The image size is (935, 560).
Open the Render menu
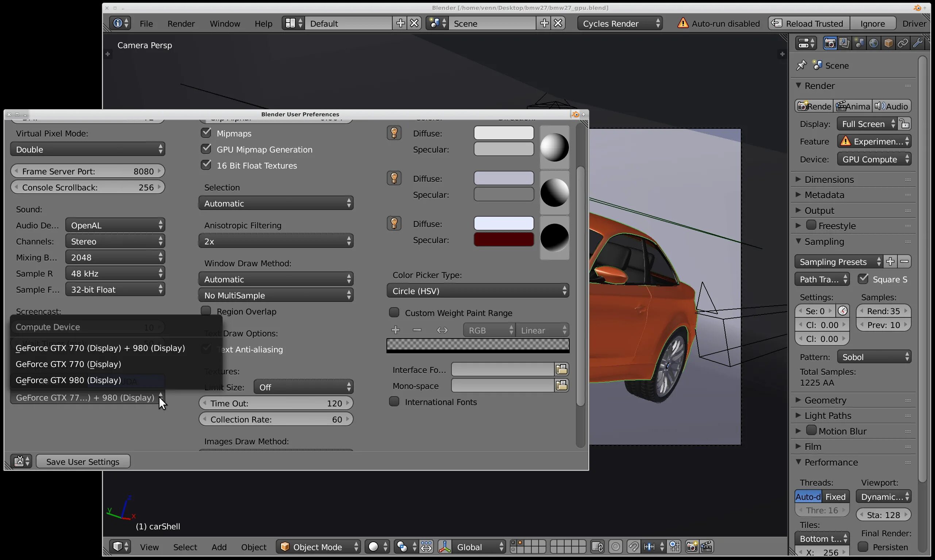click(181, 23)
